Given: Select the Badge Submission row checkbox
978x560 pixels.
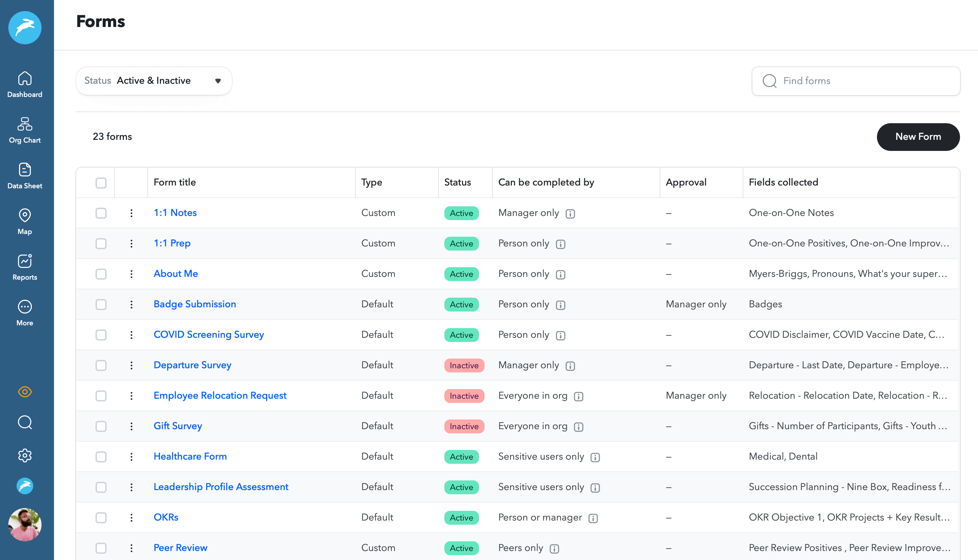Looking at the screenshot, I should coord(101,305).
